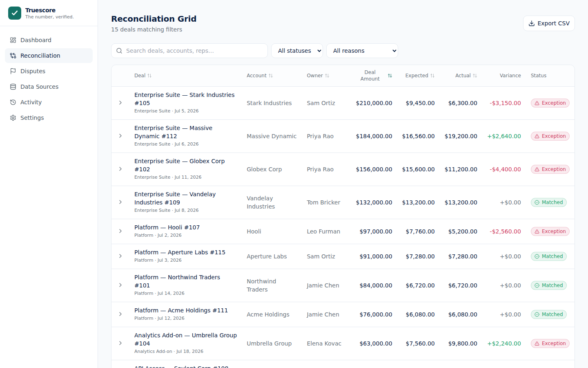
Task: Sort by Deal column sort arrows
Action: (x=149, y=76)
